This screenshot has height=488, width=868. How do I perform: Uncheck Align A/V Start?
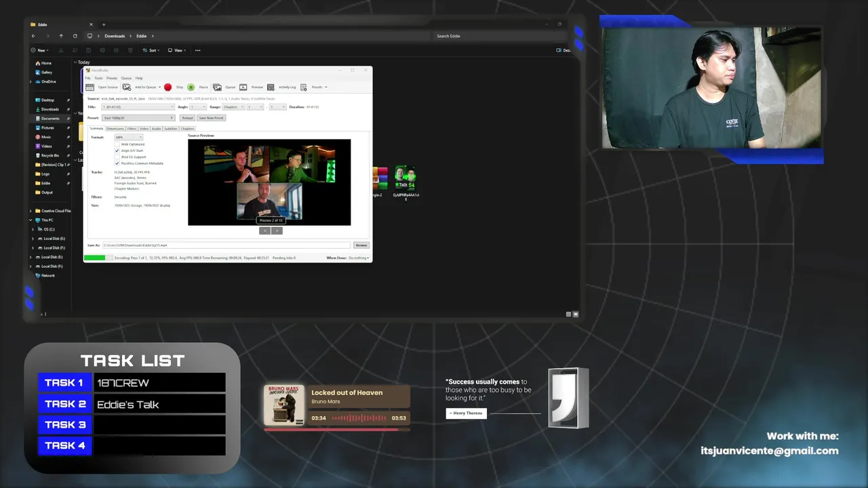[117, 150]
